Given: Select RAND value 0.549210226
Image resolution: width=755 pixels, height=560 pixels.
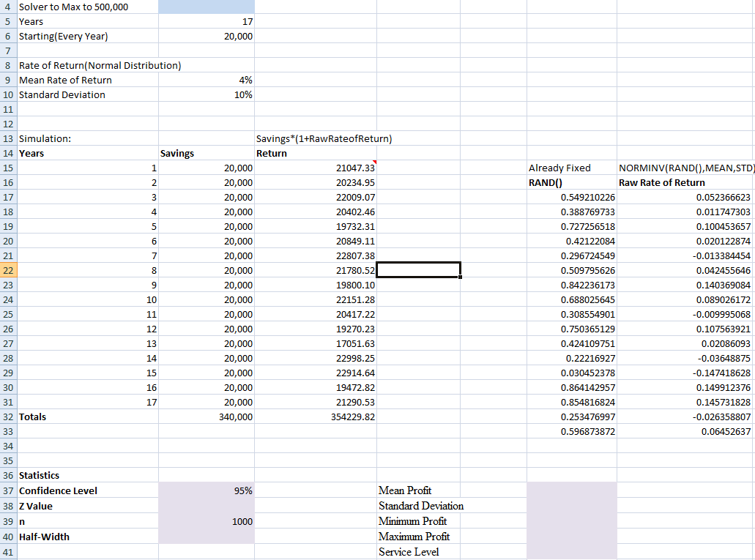Looking at the screenshot, I should point(572,198).
